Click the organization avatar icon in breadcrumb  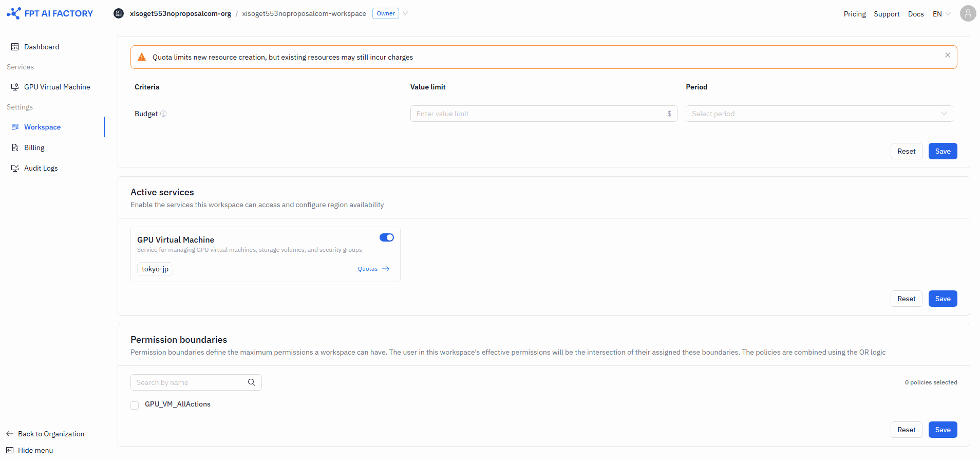coord(119,13)
